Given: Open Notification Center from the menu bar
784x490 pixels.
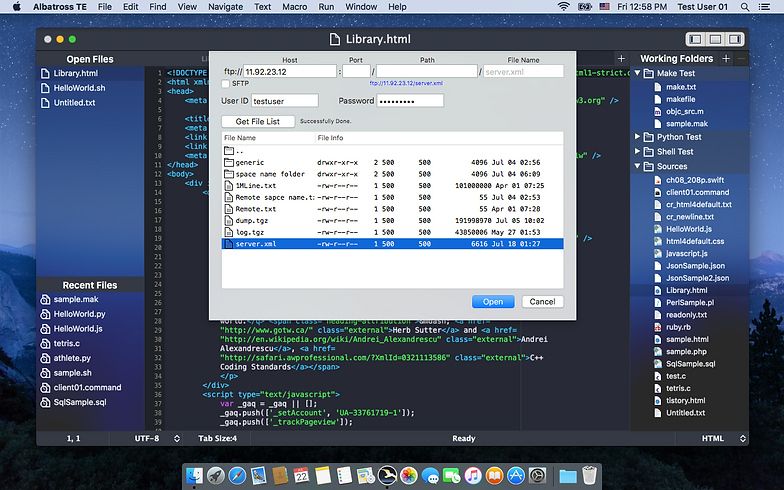Looking at the screenshot, I should (x=764, y=7).
